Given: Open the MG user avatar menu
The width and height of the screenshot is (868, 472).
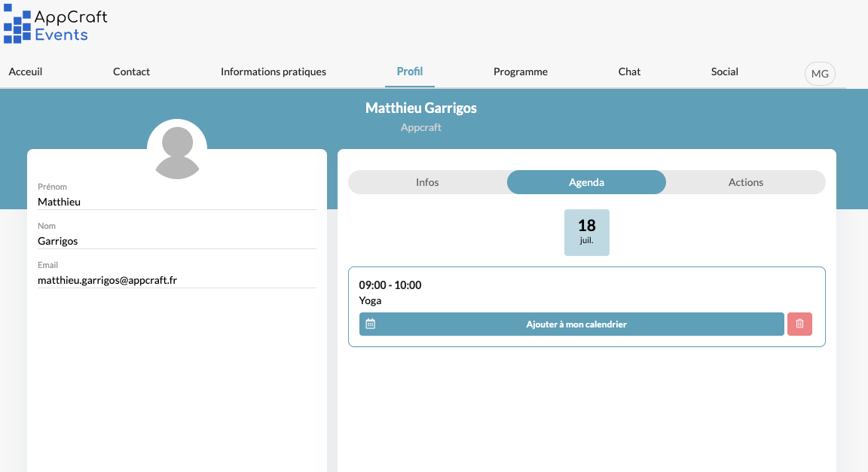Looking at the screenshot, I should (820, 74).
